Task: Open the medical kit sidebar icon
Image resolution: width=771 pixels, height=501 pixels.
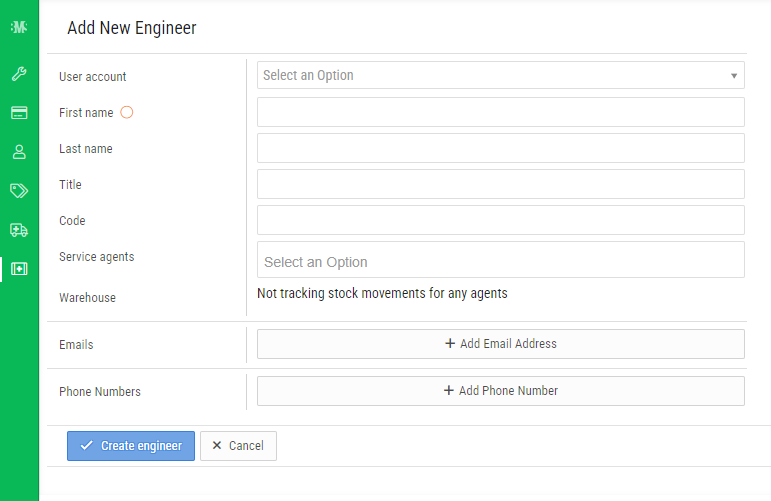Action: coord(19,268)
